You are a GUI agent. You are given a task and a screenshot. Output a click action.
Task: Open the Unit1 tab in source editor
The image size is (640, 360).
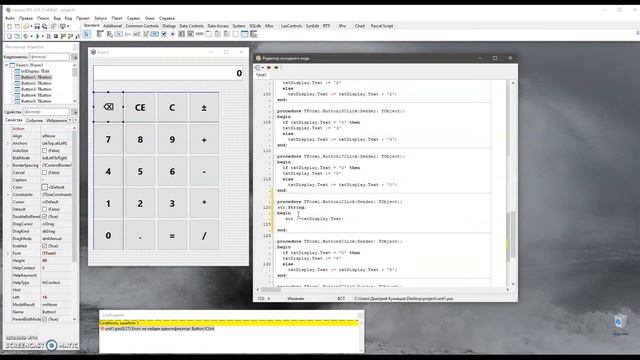click(261, 75)
